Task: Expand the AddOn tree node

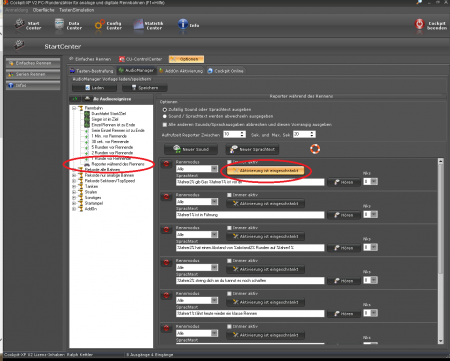Action: click(x=74, y=209)
